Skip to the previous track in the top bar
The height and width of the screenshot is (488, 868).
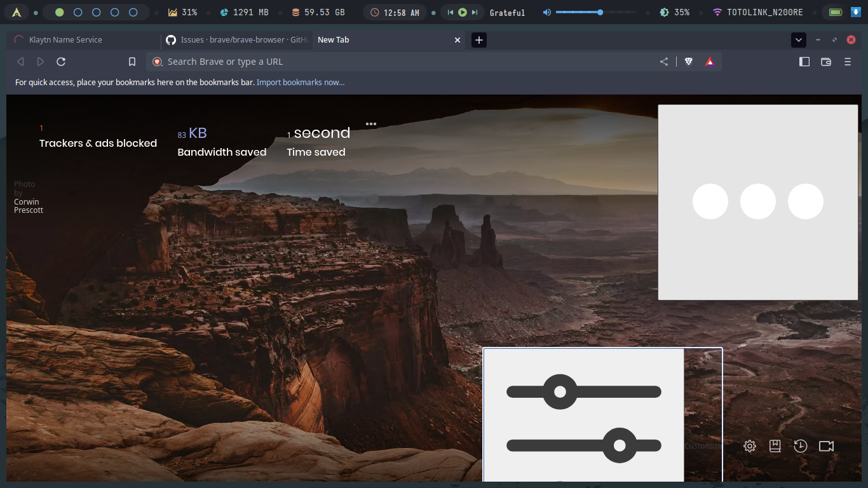[451, 12]
